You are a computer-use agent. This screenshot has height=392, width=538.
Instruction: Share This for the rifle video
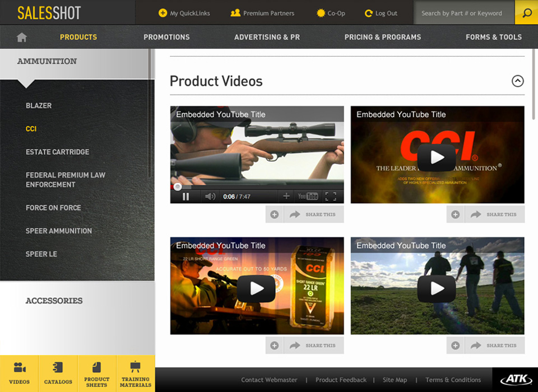[x=314, y=214]
